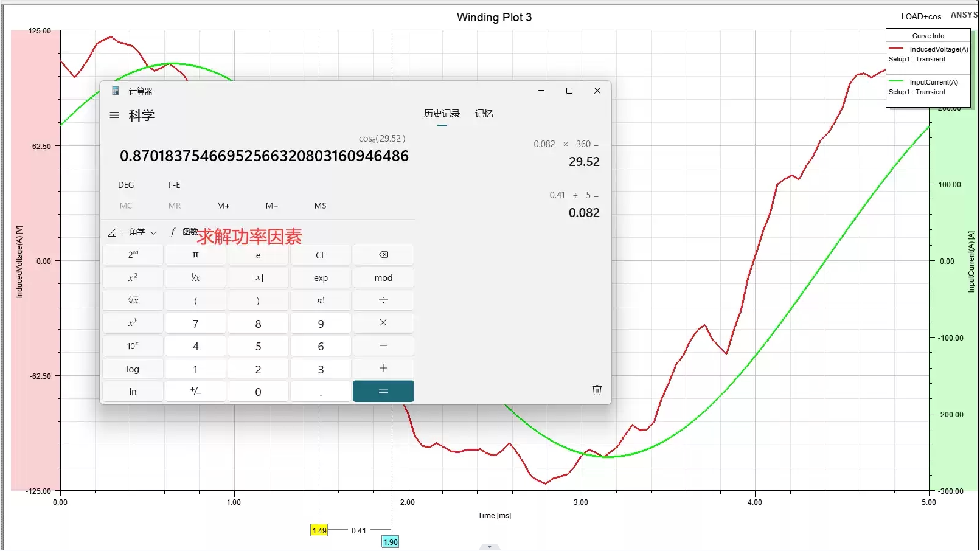Click the exp key

click(x=321, y=277)
